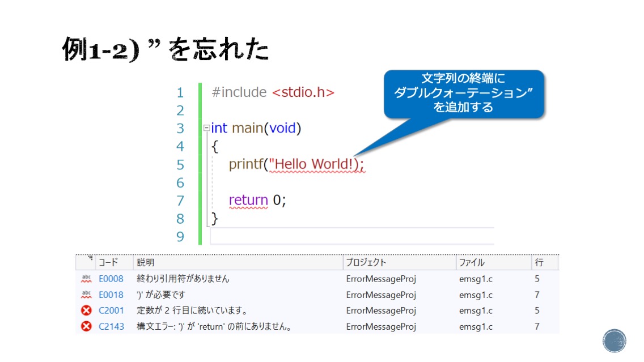Click emsg1.c in the E0018 row
Viewport: 644px width, 362px height.
pos(476,295)
